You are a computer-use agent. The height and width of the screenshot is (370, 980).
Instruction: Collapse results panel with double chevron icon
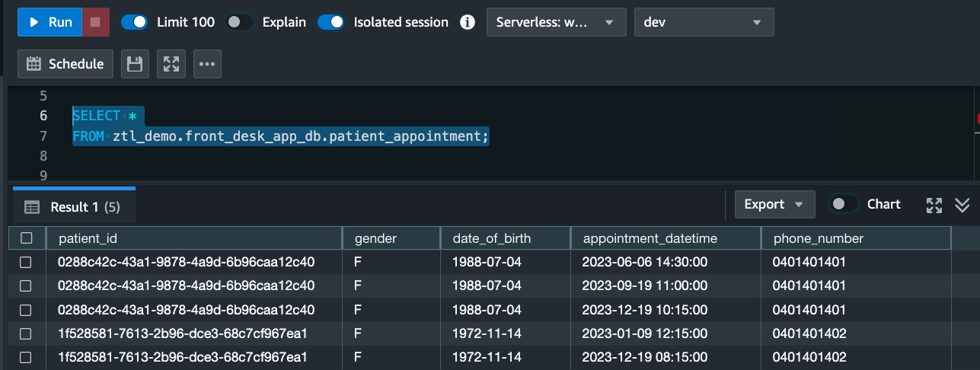(962, 205)
